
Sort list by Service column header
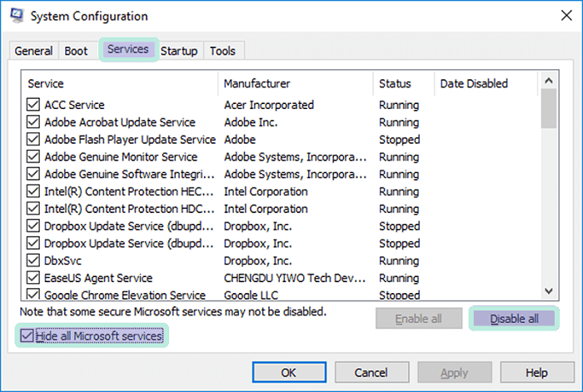(x=120, y=83)
